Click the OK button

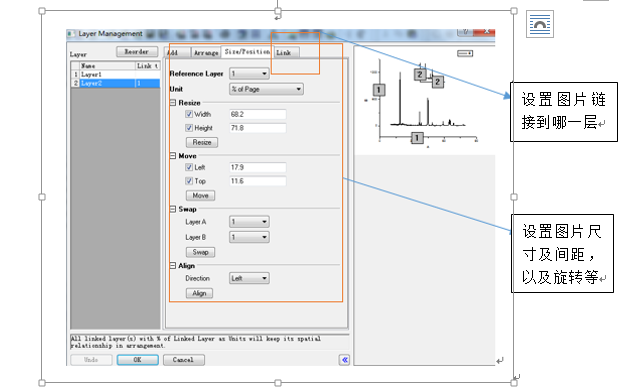(138, 360)
